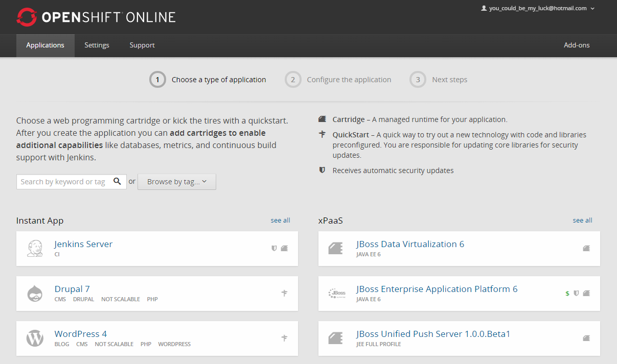Go to the Settings tab
The width and height of the screenshot is (617, 364).
pyautogui.click(x=97, y=45)
